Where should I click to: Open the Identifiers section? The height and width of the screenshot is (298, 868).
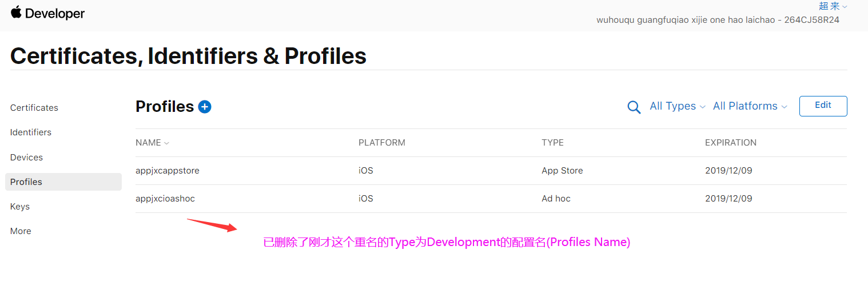pyautogui.click(x=31, y=132)
